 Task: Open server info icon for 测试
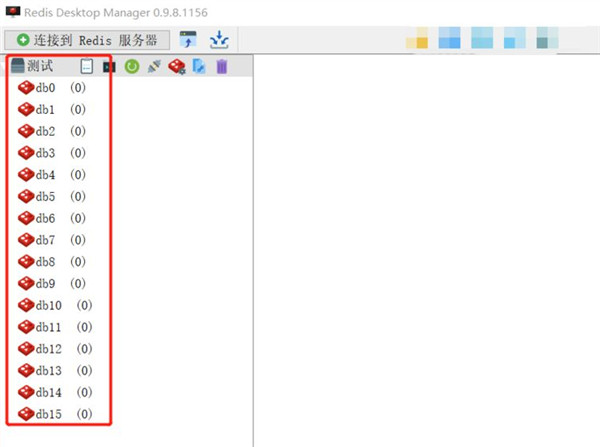pos(86,66)
